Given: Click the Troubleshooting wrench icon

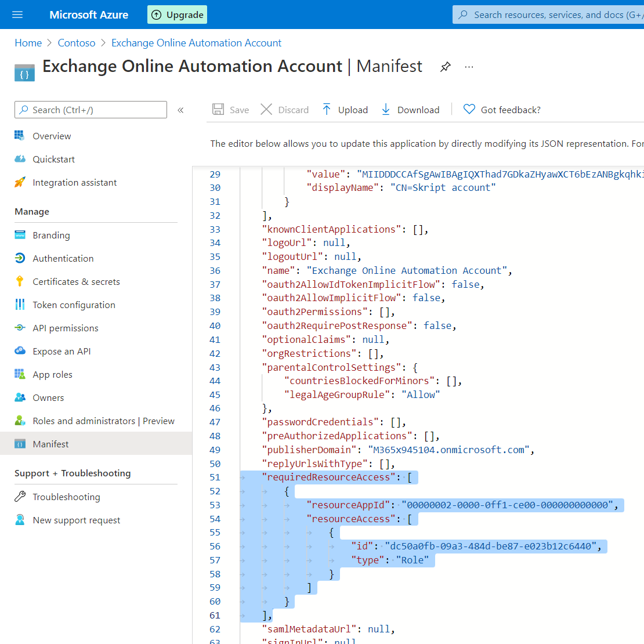Looking at the screenshot, I should (20, 497).
